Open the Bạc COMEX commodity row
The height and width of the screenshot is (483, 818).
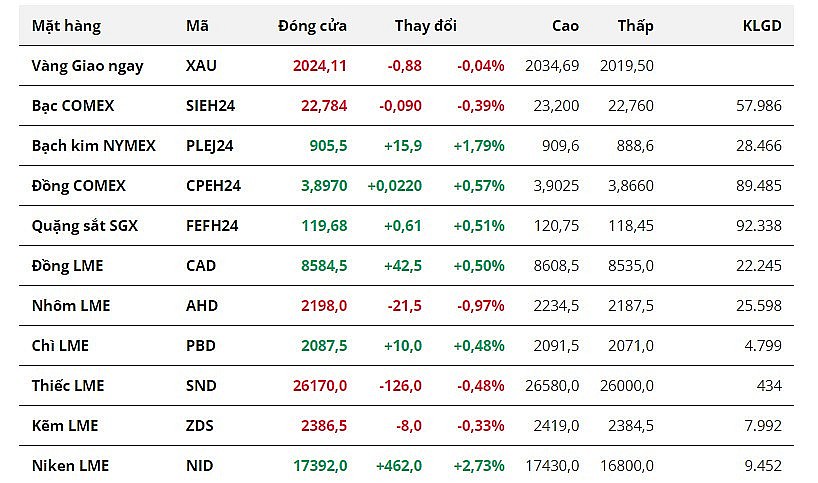[x=73, y=106]
